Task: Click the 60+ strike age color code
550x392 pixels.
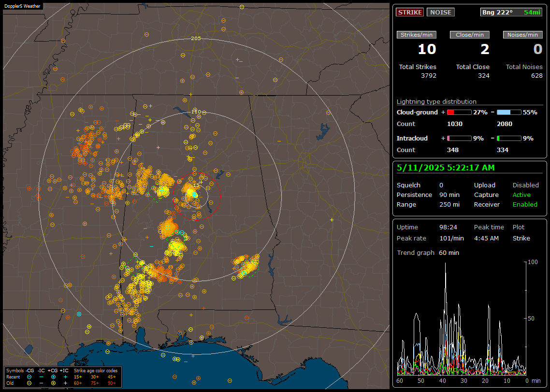Action: click(x=78, y=383)
